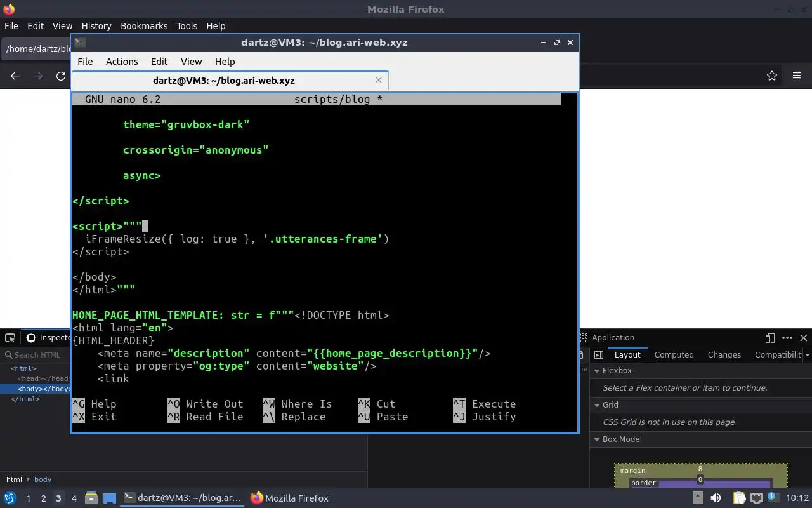
Task: Bookmark this page with star icon
Action: [x=772, y=76]
